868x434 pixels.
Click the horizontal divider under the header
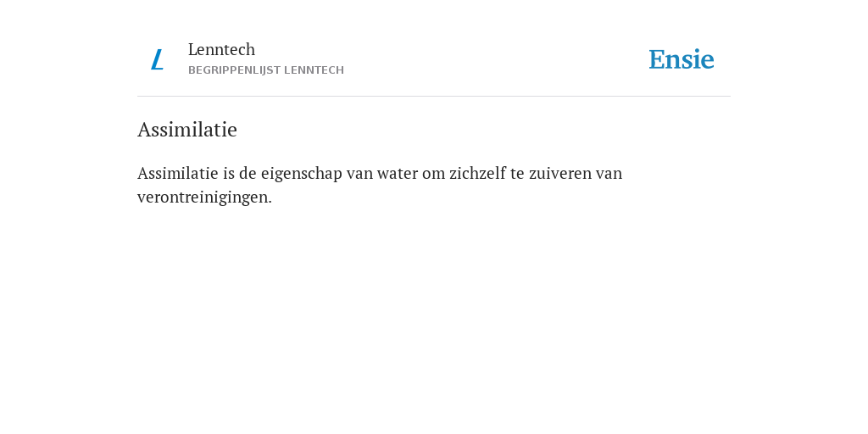(434, 97)
